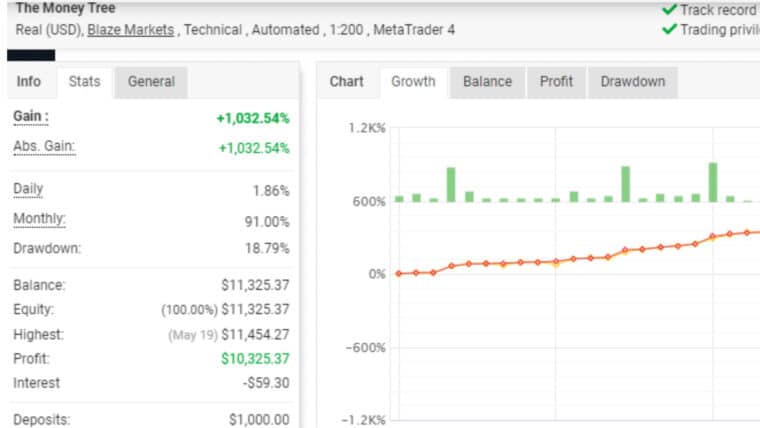Click the Drawdown value 18.79%
Screen dimensions: 760x428
(x=267, y=249)
